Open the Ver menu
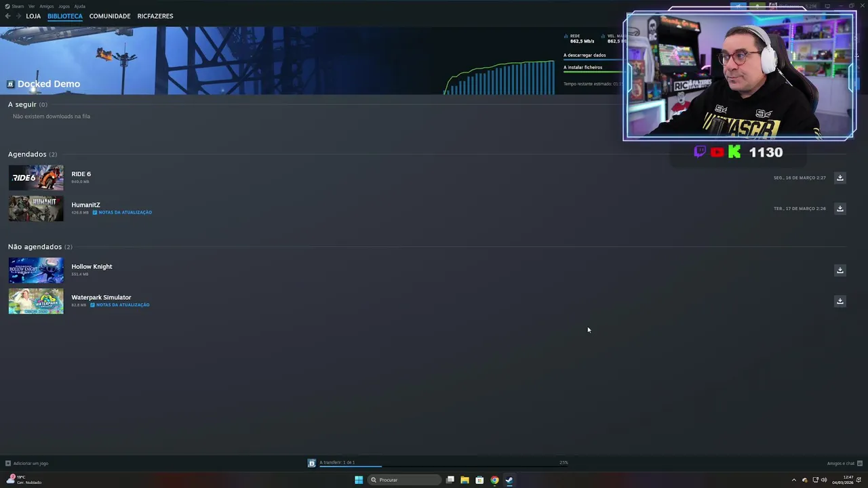This screenshot has width=868, height=488. (x=31, y=6)
